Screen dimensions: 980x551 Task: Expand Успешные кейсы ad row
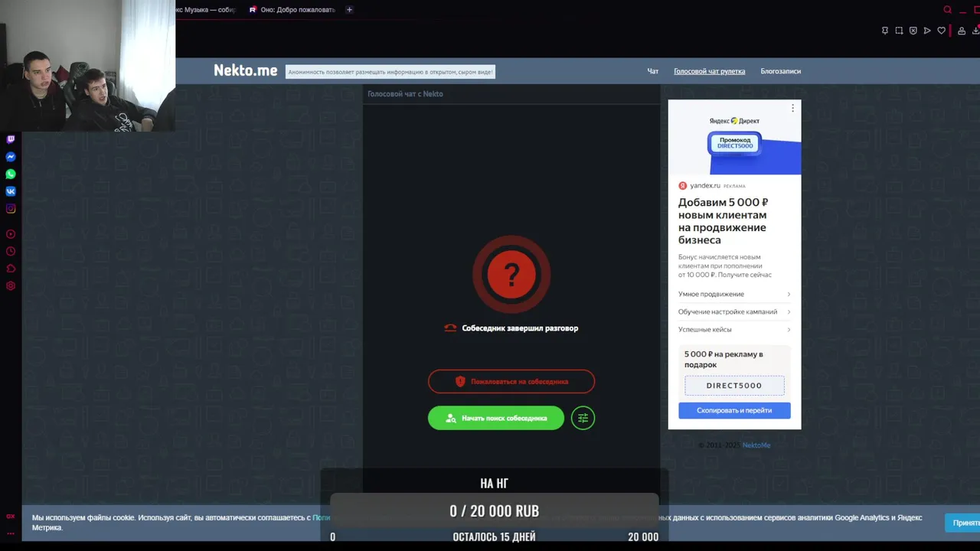click(734, 329)
